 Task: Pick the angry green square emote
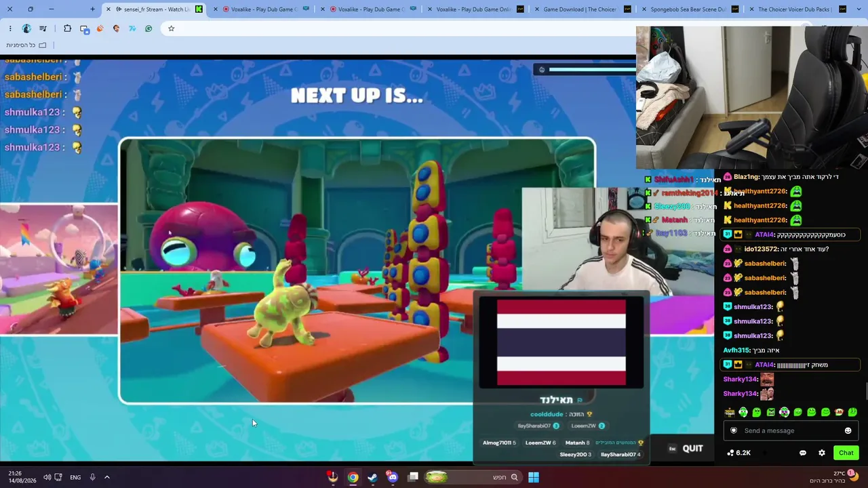tap(770, 412)
